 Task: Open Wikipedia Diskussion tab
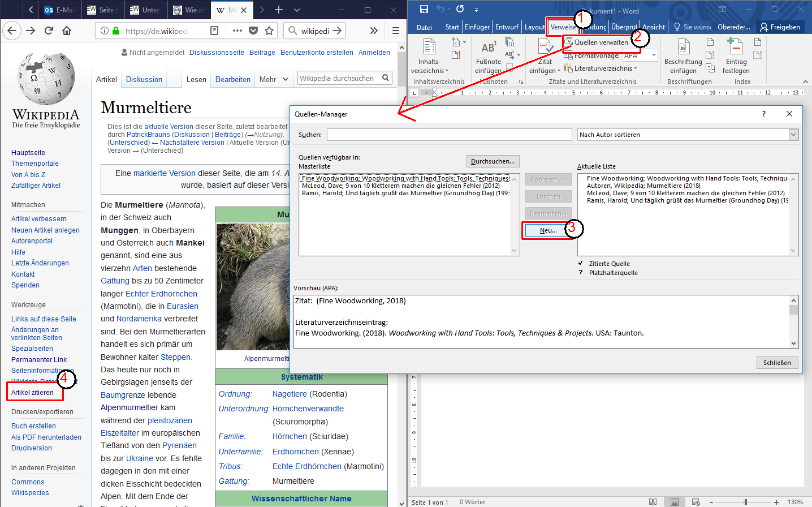(x=144, y=79)
